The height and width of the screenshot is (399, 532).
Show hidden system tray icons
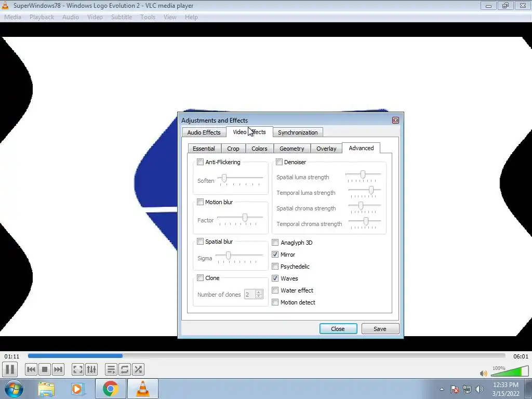coord(442,389)
